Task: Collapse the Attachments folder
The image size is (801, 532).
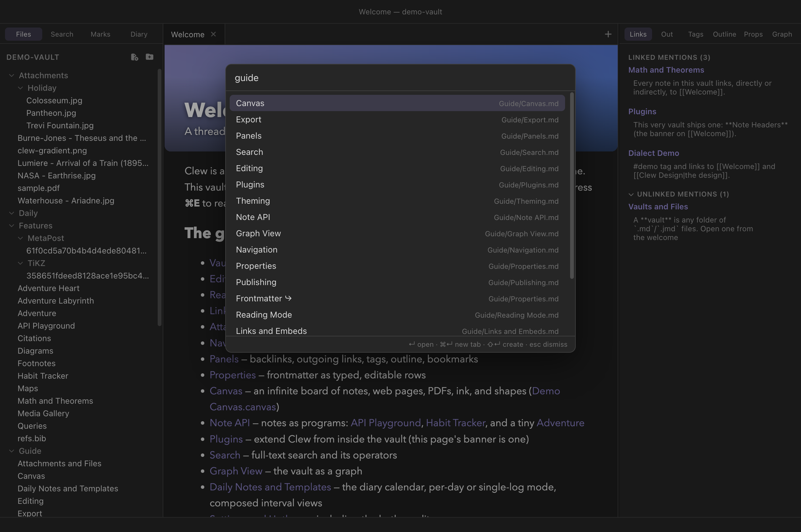Action: pos(12,75)
